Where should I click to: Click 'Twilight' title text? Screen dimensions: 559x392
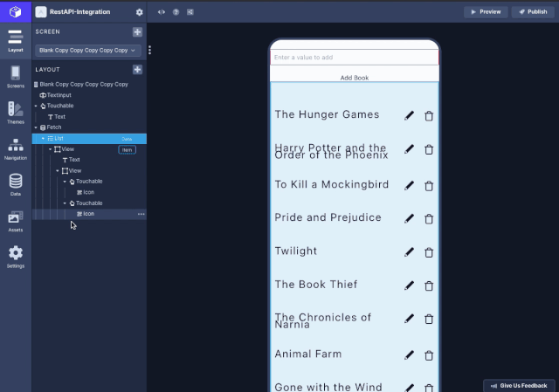point(296,251)
